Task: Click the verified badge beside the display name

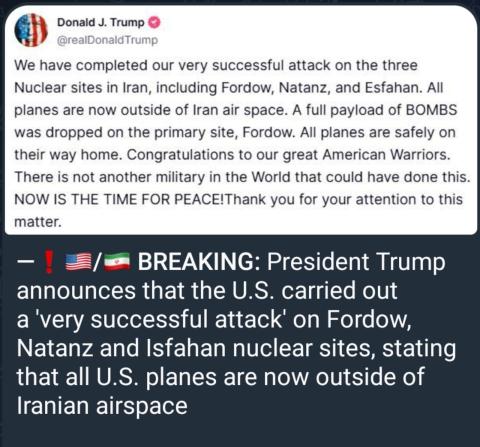Action: coord(154,23)
